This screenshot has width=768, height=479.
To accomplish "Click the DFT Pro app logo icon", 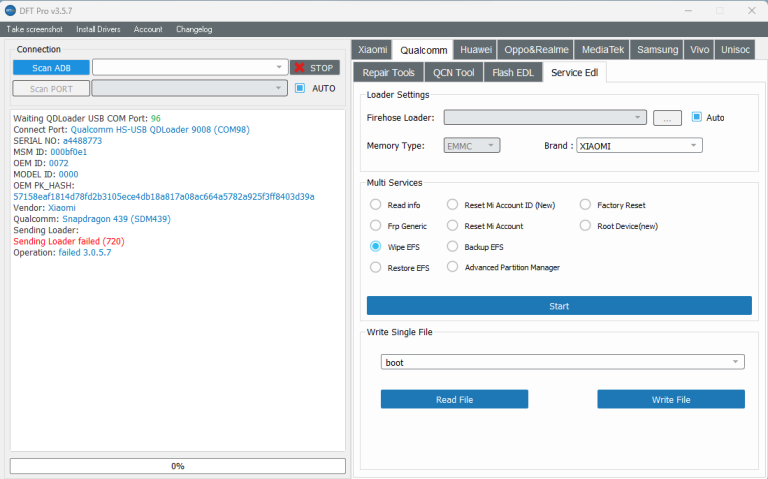I will tap(10, 10).
